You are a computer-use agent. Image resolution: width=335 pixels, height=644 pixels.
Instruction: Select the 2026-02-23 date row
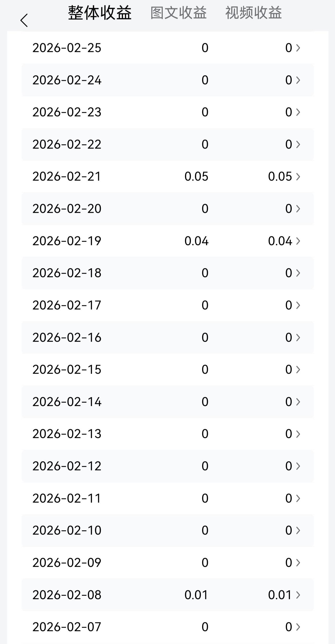(67, 112)
